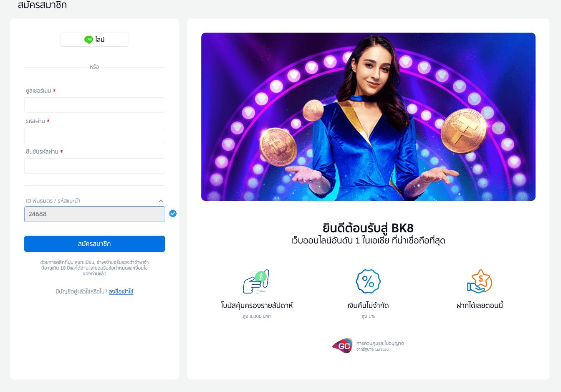The height and width of the screenshot is (392, 561).
Task: Focus the confirm password (ยืนยันรหัสผ่าน) field
Action: tap(95, 166)
